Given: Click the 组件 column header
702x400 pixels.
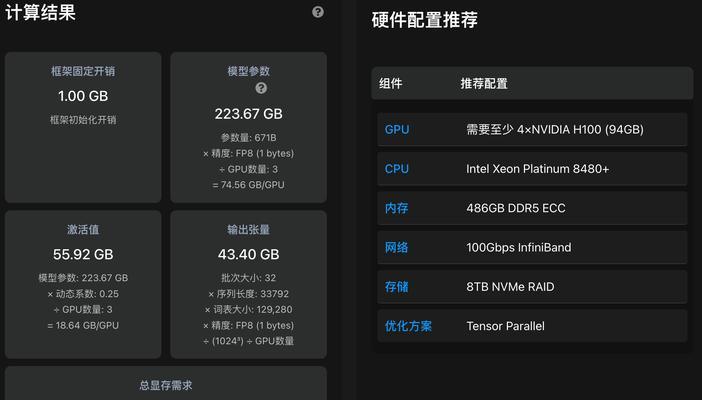Looking at the screenshot, I should coord(390,83).
